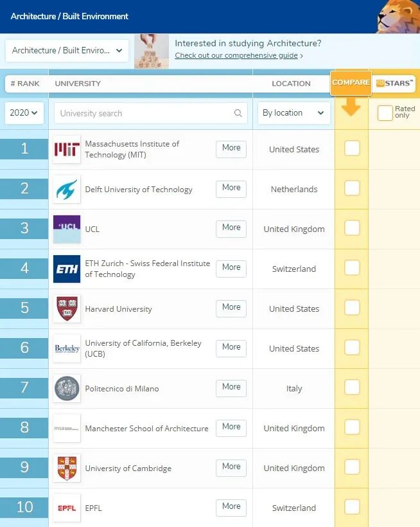Click the Italy location cell
Image resolution: width=420 pixels, height=527 pixels.
point(294,389)
